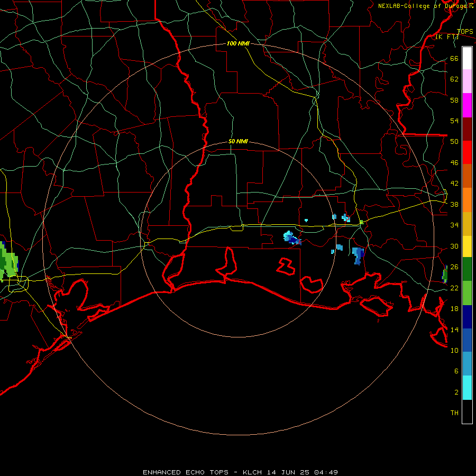Click the '10' legend value
The height and width of the screenshot is (476, 476).
(x=454, y=351)
